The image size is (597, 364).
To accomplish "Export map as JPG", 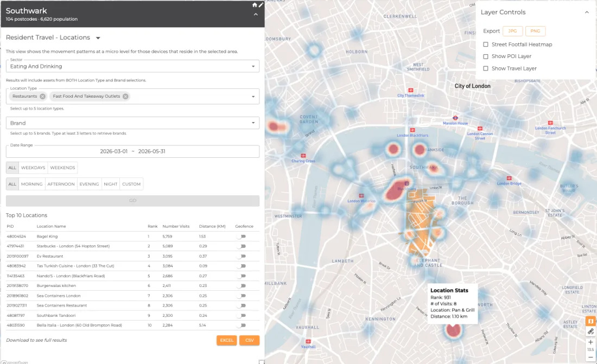I will [512, 31].
